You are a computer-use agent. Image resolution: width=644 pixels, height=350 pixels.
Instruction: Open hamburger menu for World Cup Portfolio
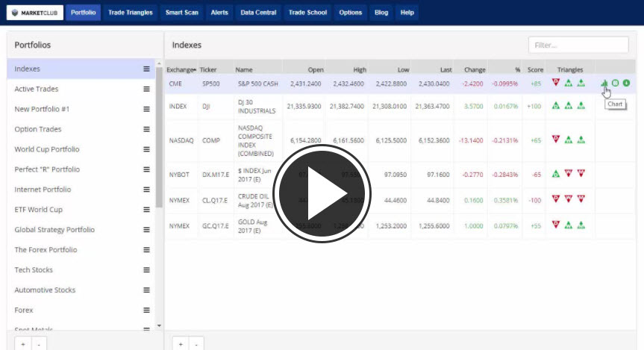coord(146,149)
